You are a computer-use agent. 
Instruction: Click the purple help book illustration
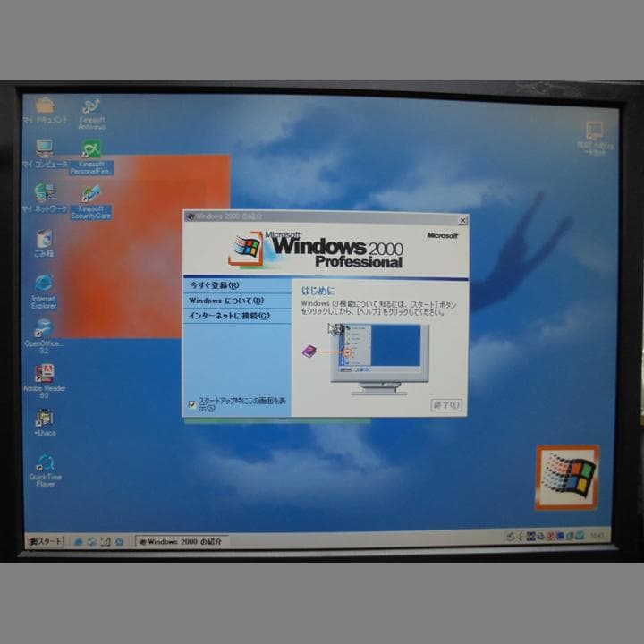click(309, 352)
